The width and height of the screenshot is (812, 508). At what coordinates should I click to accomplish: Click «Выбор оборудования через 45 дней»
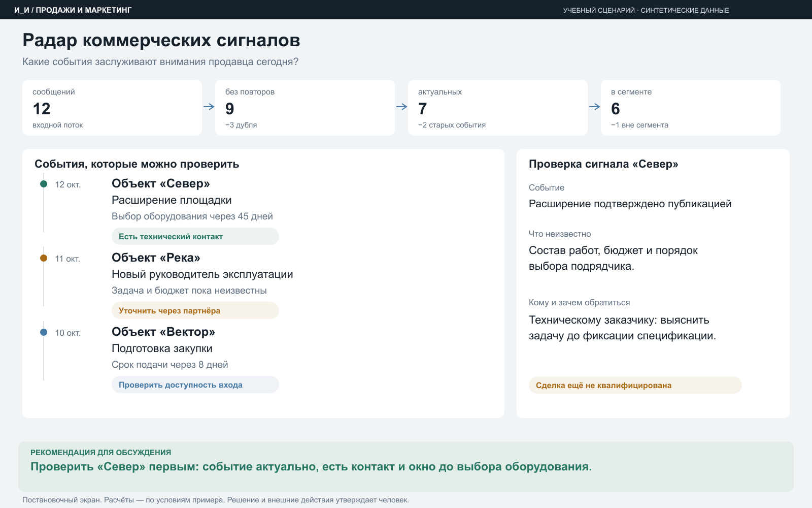[x=192, y=216]
